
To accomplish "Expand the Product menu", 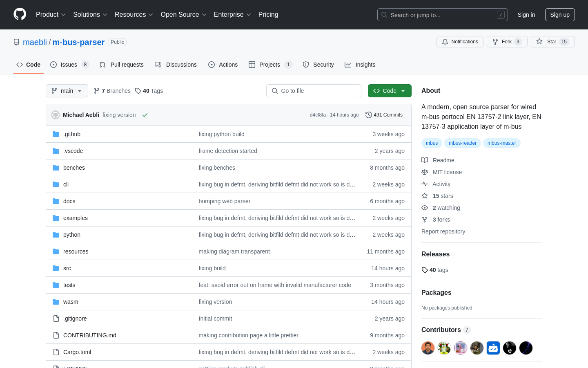I will tap(51, 14).
